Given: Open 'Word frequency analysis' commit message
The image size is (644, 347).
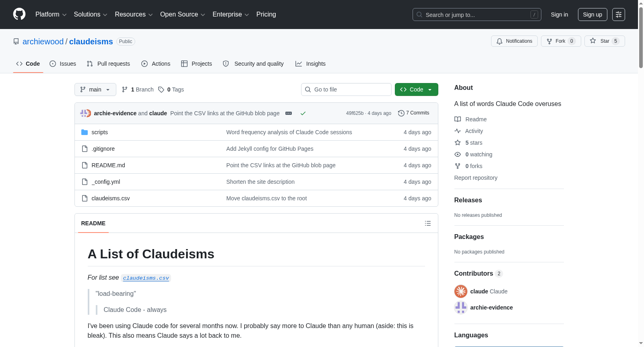Looking at the screenshot, I should (289, 132).
